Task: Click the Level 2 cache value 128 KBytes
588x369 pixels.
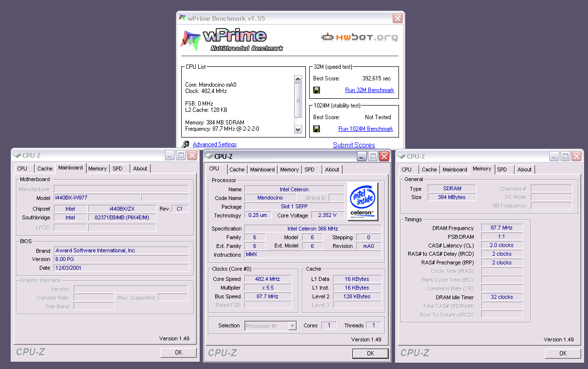Action: [357, 296]
